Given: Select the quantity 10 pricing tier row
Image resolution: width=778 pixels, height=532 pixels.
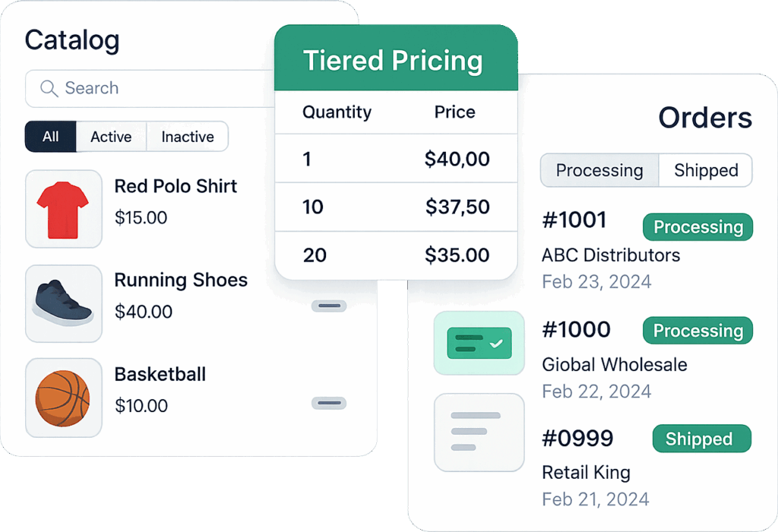Looking at the screenshot, I should 396,207.
